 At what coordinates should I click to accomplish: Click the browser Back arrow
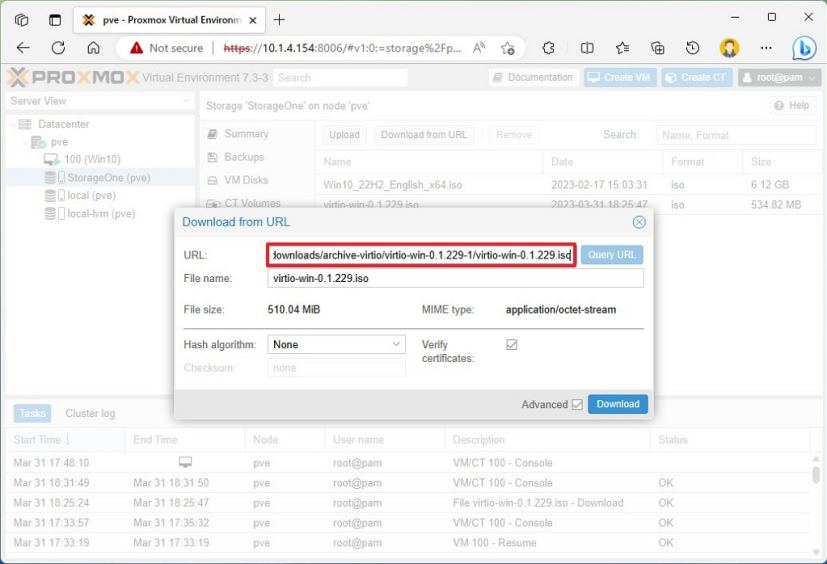[23, 48]
